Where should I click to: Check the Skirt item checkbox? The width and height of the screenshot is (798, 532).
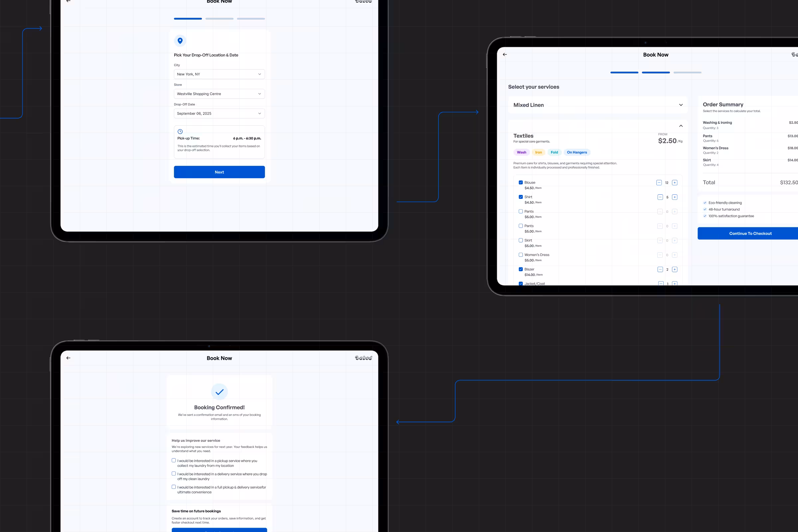coord(520,240)
